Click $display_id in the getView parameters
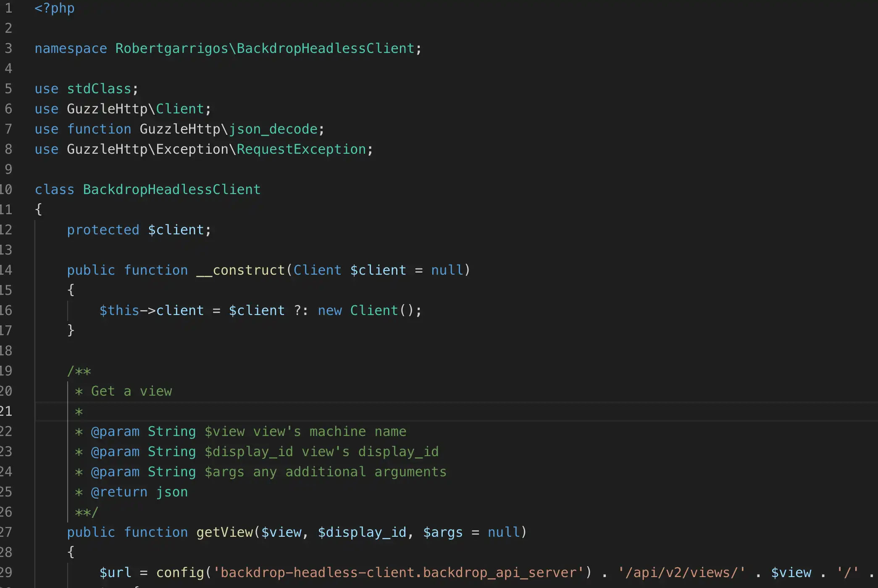878x588 pixels. (x=362, y=532)
